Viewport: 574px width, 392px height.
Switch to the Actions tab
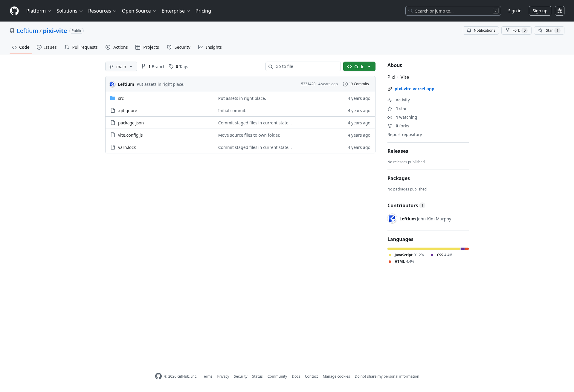pos(117,47)
